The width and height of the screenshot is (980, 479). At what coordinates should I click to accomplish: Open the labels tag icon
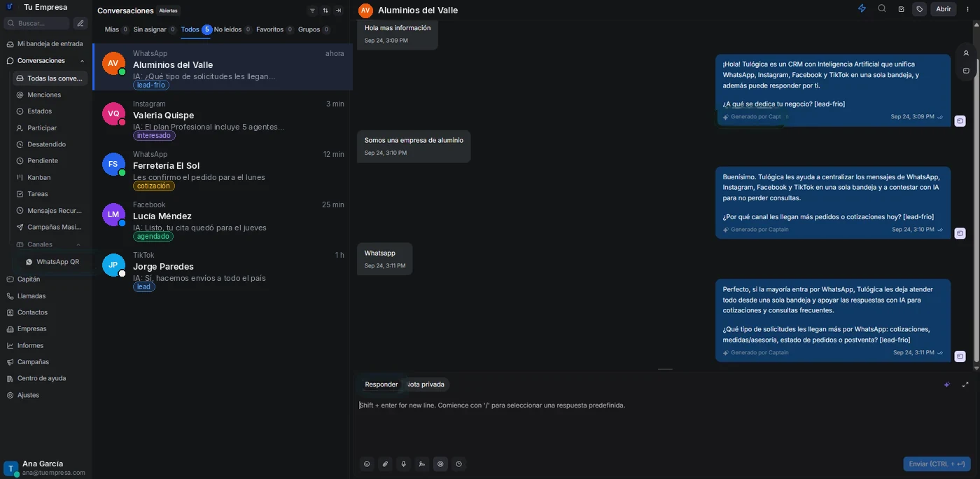920,9
